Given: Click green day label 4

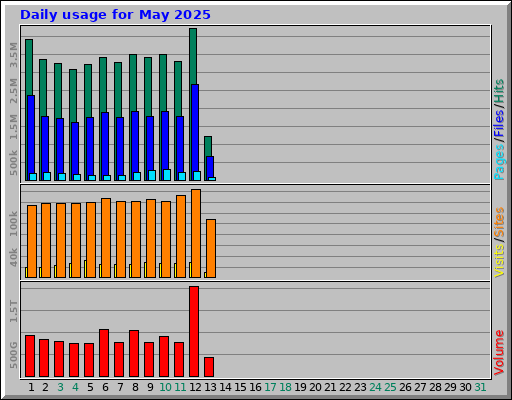Looking at the screenshot, I should 75,387.
